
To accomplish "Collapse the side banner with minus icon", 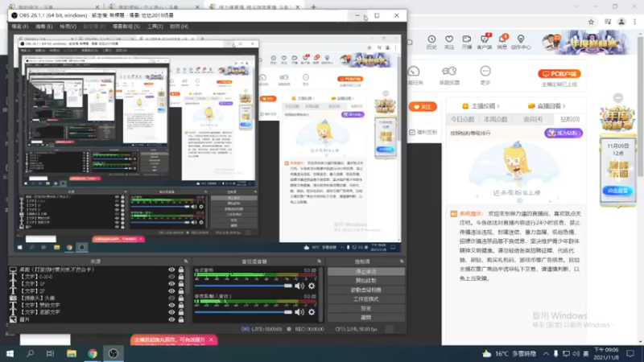I will pyautogui.click(x=618, y=97).
